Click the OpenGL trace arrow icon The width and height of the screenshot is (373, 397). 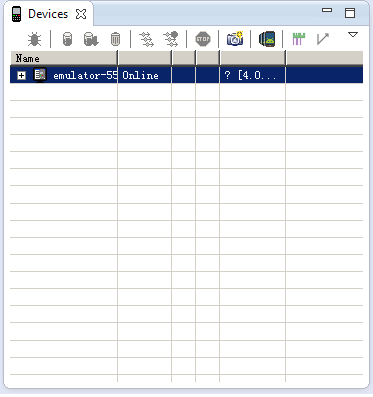323,39
